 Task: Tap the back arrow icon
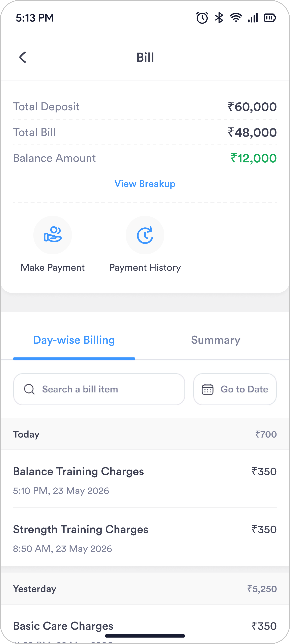23,57
